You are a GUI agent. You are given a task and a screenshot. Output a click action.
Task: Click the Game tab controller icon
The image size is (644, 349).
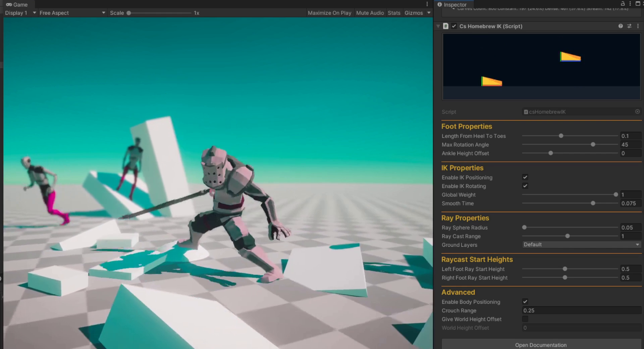[x=9, y=5]
